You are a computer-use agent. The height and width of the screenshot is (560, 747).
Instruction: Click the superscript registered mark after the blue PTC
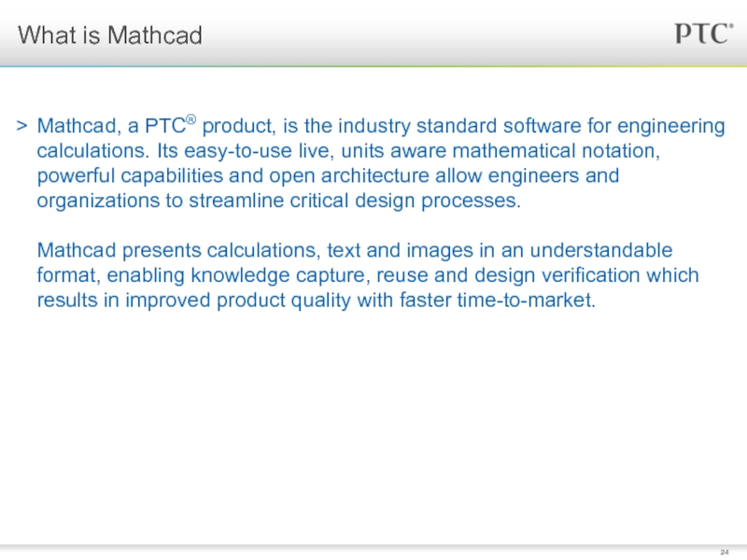point(190,119)
